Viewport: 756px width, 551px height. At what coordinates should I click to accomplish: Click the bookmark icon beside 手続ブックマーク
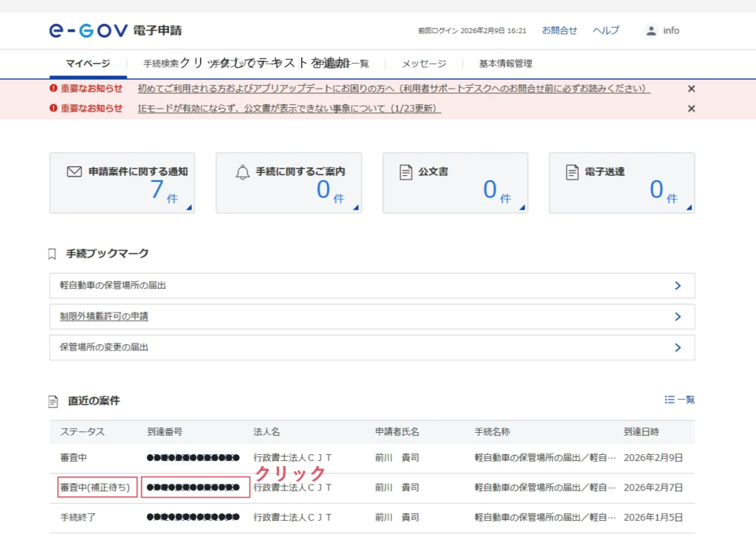[52, 254]
